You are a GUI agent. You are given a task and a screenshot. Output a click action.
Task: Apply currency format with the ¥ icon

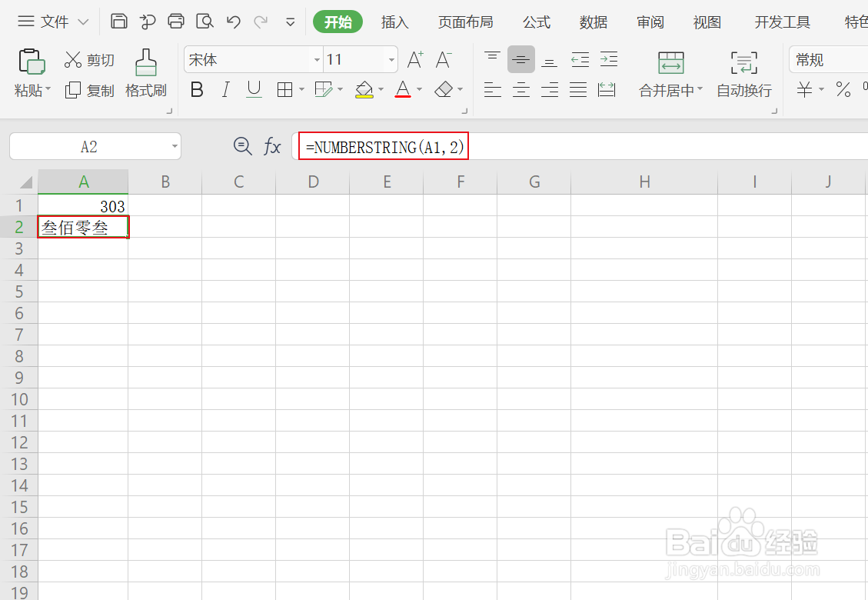tap(803, 89)
